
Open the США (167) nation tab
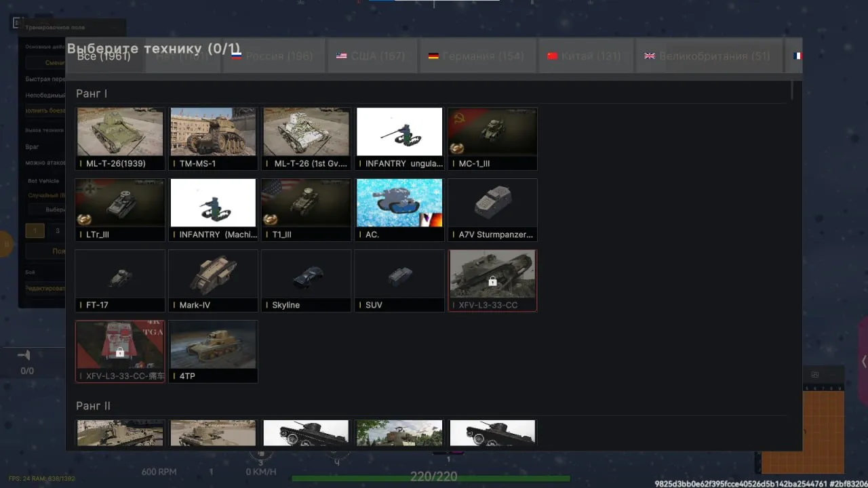[x=370, y=56]
